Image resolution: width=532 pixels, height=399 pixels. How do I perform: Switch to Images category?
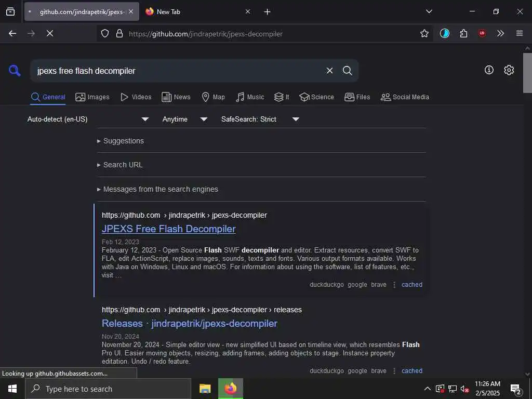pyautogui.click(x=92, y=97)
